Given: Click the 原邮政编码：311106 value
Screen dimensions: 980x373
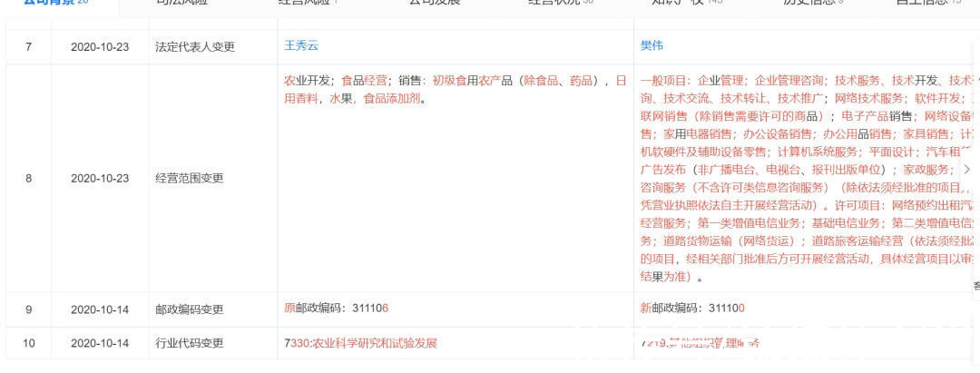Looking at the screenshot, I should point(337,308).
